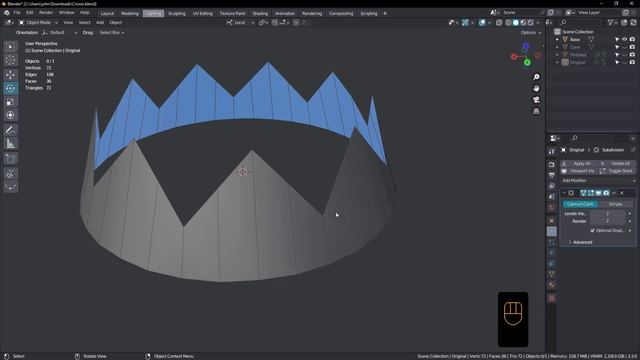Hide the Base collection eye icon
The image size is (640, 360).
click(x=624, y=40)
